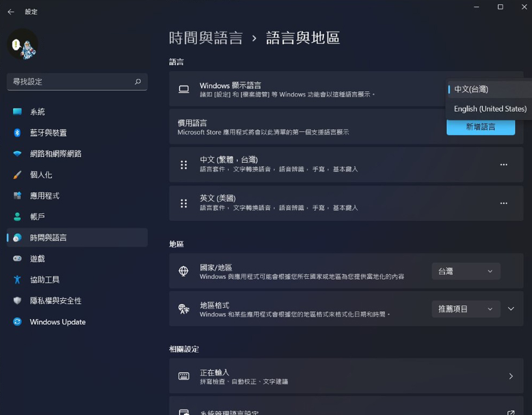Image resolution: width=532 pixels, height=415 pixels.
Task: Click the Windows 顯示語言 laptop icon
Action: [184, 89]
